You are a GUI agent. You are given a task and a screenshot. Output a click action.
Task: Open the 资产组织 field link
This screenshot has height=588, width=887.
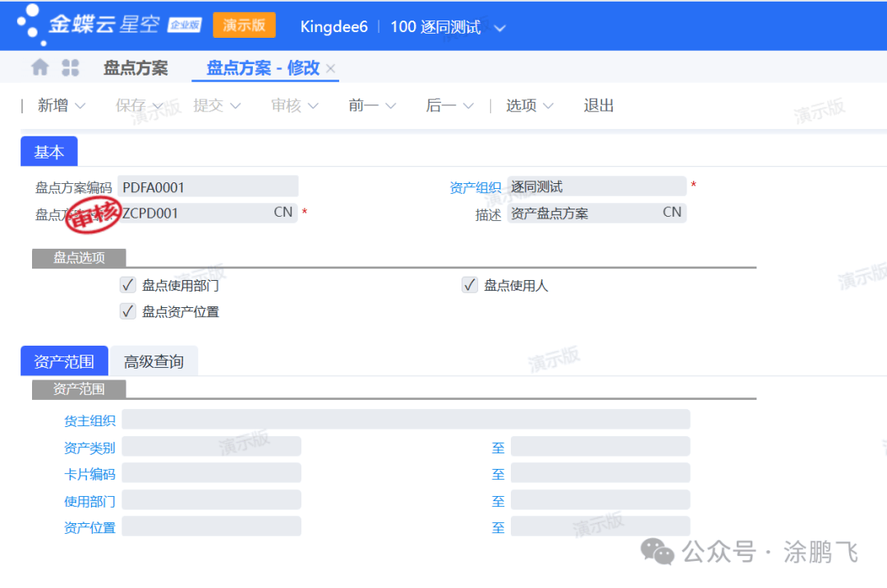tap(475, 188)
